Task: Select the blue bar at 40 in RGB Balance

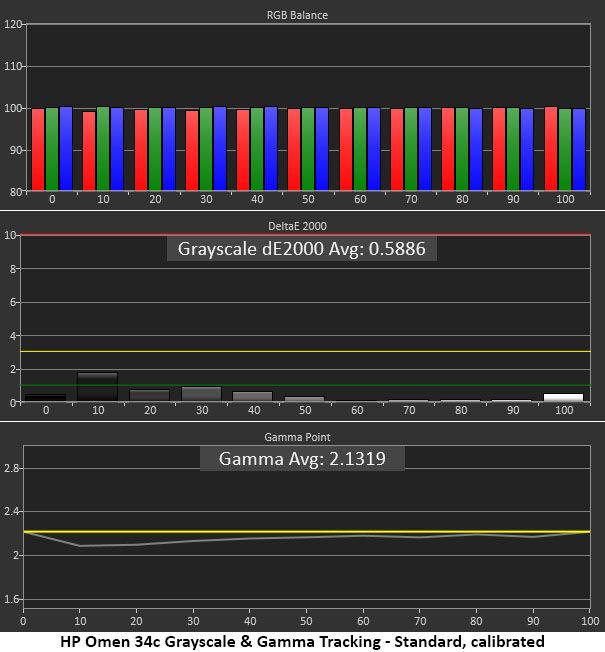Action: point(271,149)
